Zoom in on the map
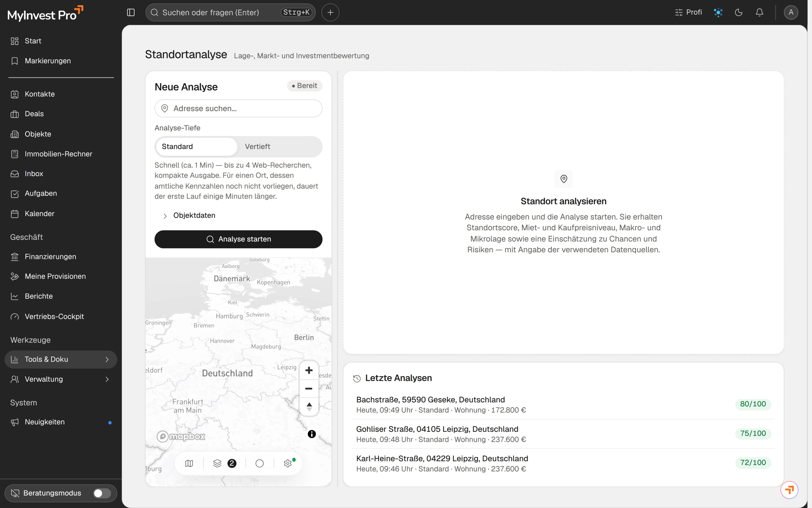Viewport: 812px width, 508px height. pos(309,370)
